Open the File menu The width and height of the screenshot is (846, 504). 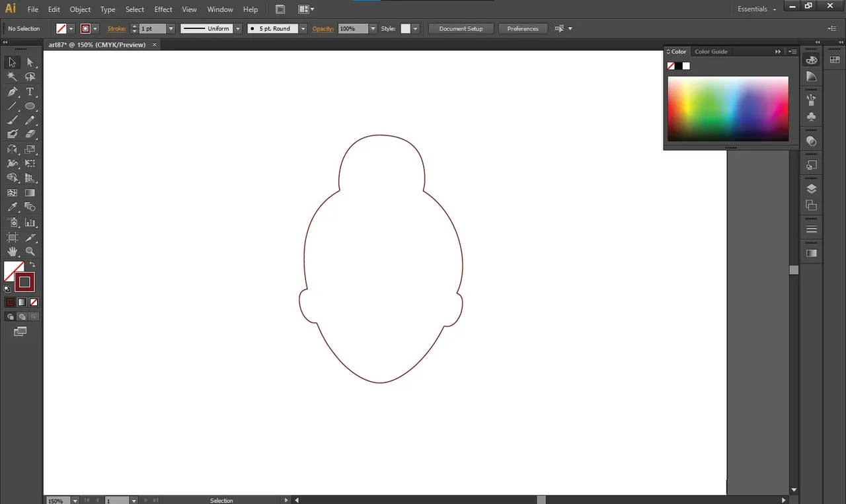pos(33,9)
